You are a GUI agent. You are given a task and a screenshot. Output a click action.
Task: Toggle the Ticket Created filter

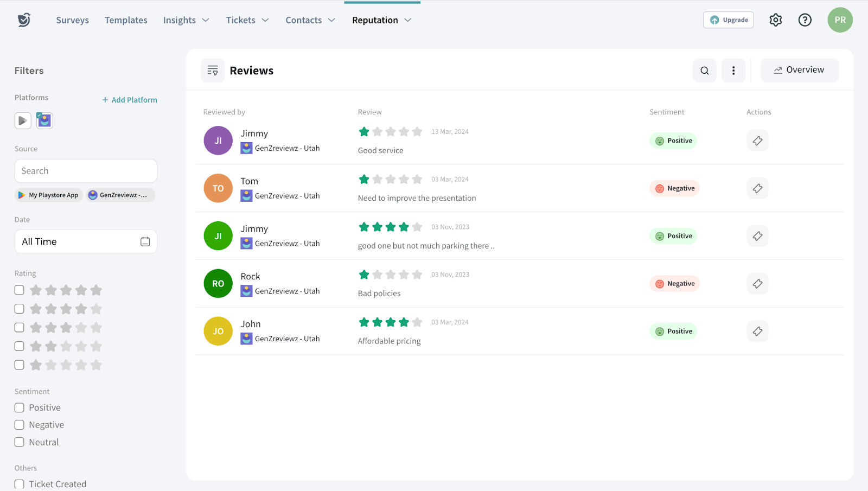pyautogui.click(x=20, y=484)
